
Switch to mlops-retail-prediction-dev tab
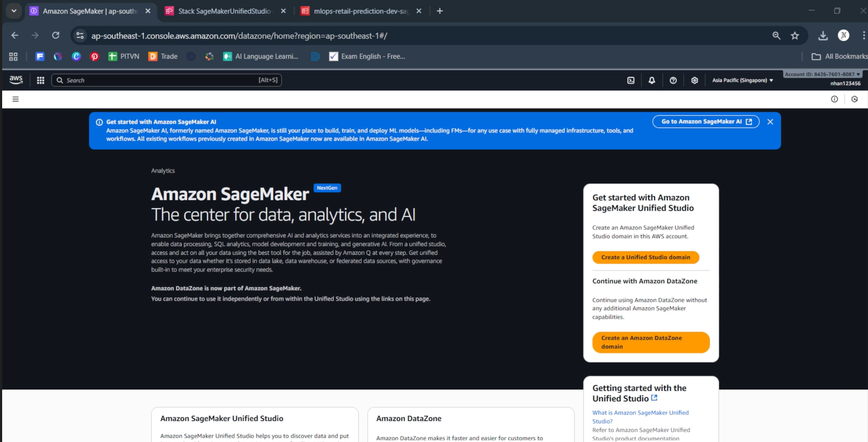click(360, 11)
